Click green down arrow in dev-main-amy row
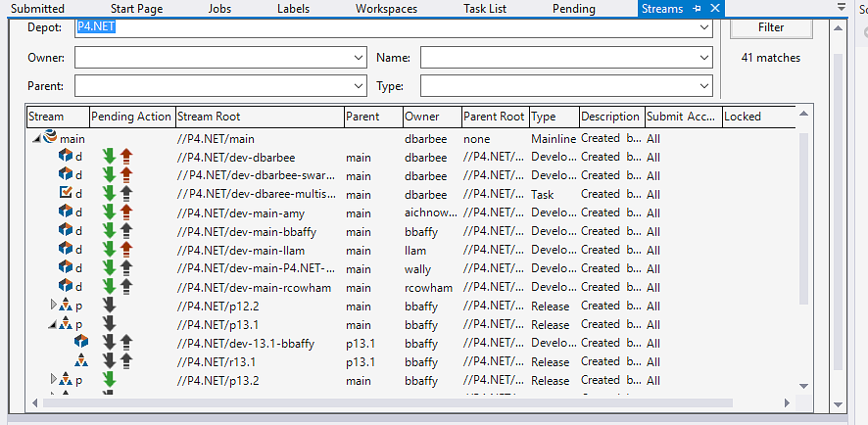The width and height of the screenshot is (868, 425). (x=110, y=212)
